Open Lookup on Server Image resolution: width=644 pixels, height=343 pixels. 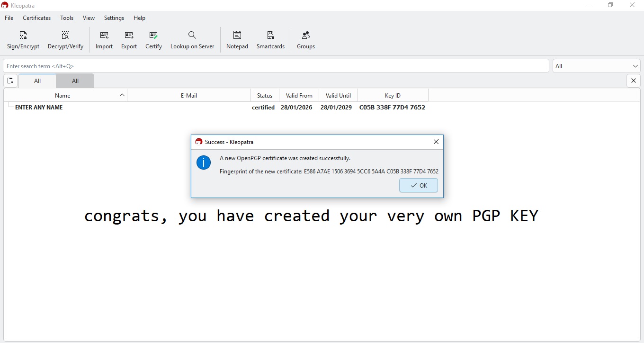coord(192,40)
